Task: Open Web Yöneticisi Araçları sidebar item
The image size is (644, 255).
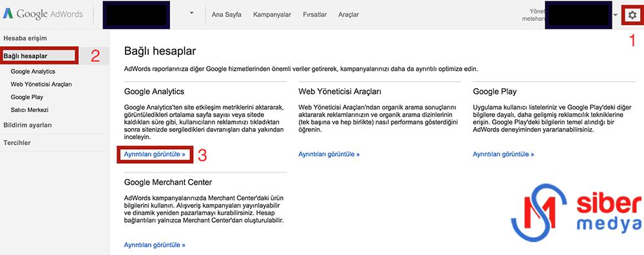Action: click(x=41, y=84)
